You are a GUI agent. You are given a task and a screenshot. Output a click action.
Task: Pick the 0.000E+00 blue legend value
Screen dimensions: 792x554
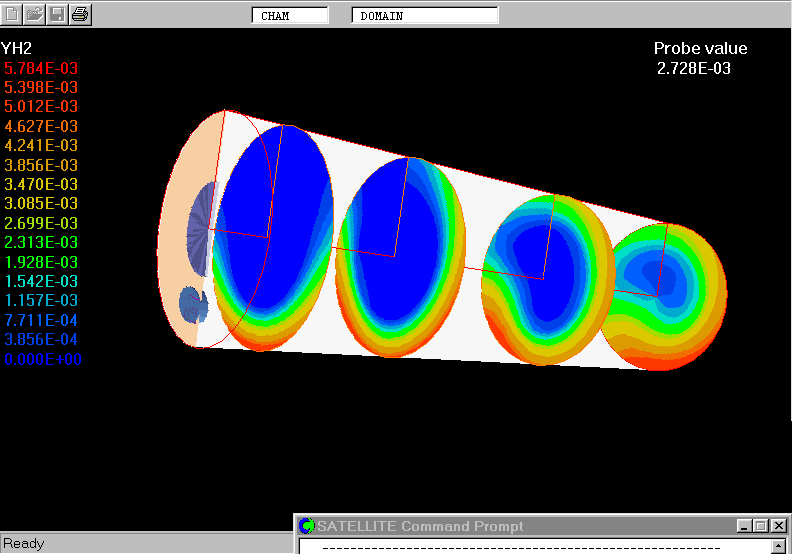(42, 359)
